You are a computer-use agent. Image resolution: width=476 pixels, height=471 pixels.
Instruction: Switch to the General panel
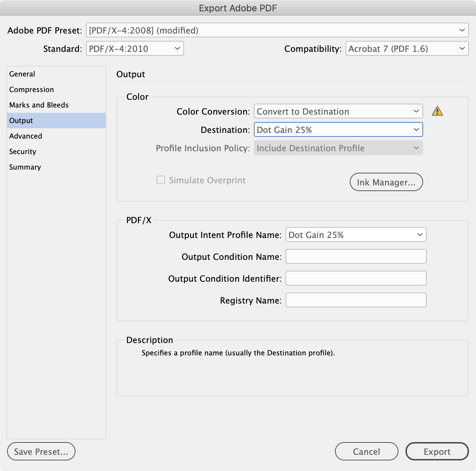click(22, 74)
